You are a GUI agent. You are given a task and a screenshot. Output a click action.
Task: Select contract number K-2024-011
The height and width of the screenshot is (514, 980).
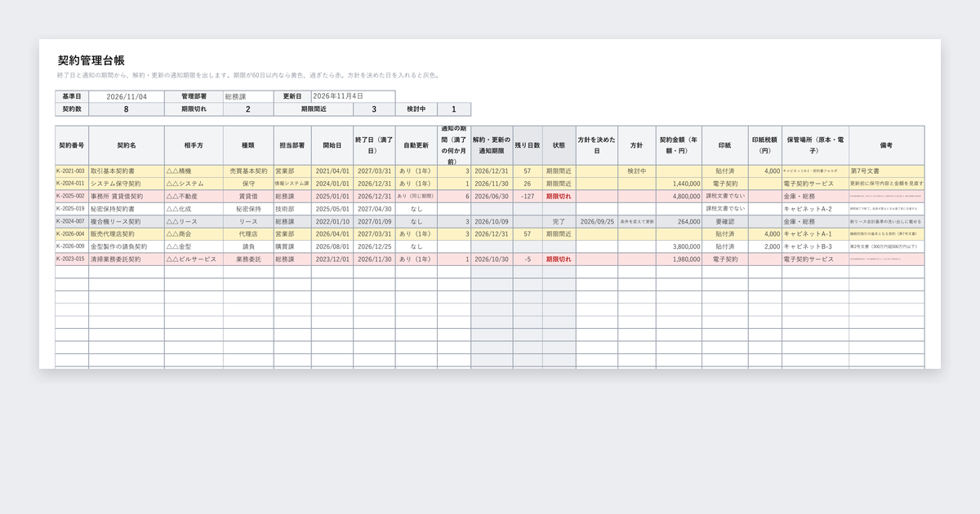pos(70,184)
